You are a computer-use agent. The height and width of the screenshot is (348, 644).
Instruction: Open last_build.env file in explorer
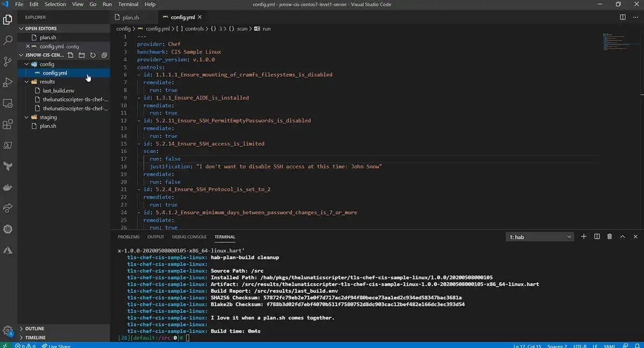coord(58,91)
